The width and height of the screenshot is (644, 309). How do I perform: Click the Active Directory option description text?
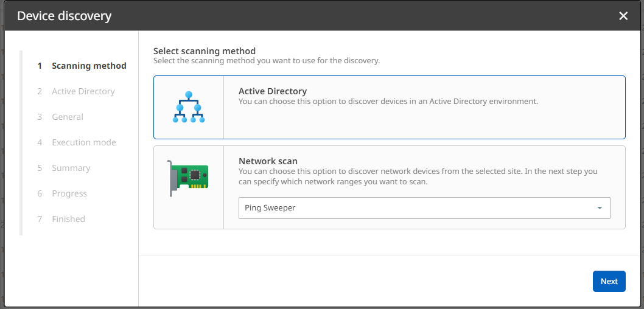coord(388,102)
